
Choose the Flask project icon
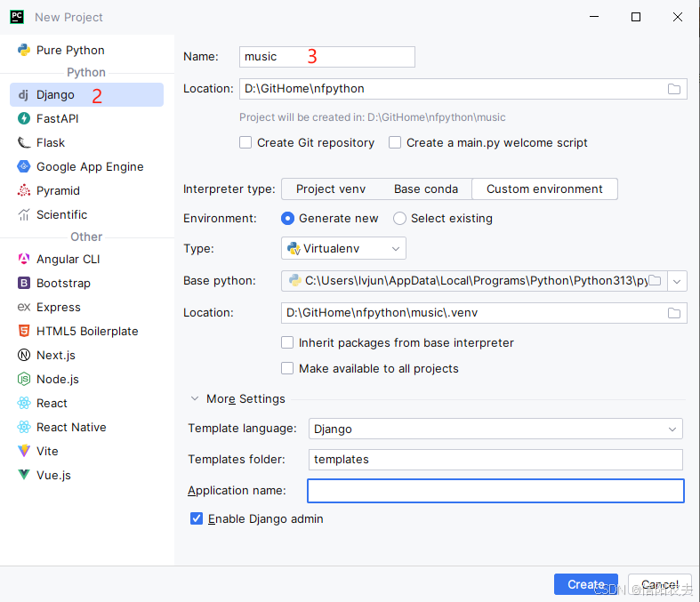(x=24, y=143)
